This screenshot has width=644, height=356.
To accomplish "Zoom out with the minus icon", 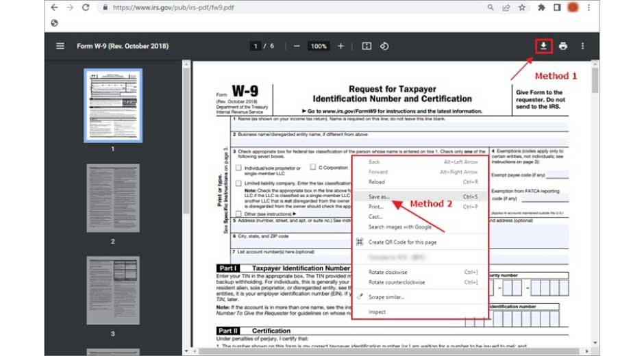I will pyautogui.click(x=297, y=46).
